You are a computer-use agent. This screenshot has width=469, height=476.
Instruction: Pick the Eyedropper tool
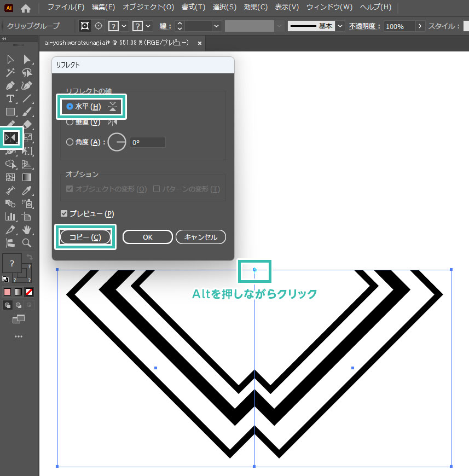[x=27, y=190]
